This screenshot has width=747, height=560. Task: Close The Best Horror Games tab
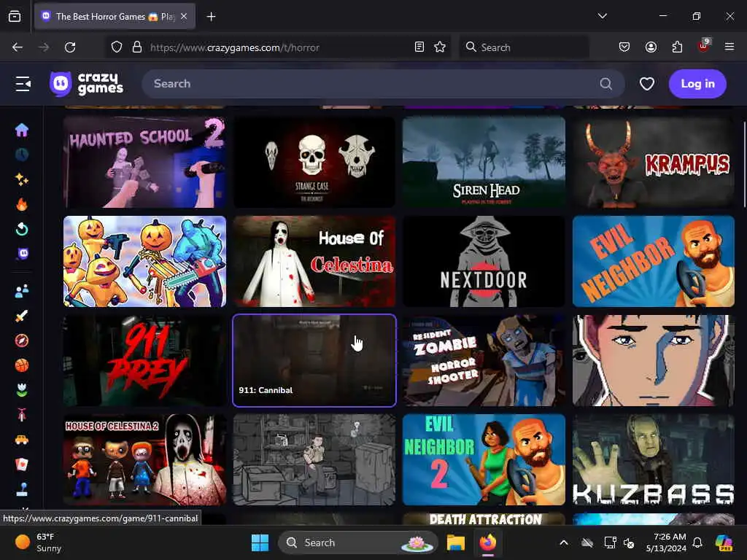coord(184,17)
